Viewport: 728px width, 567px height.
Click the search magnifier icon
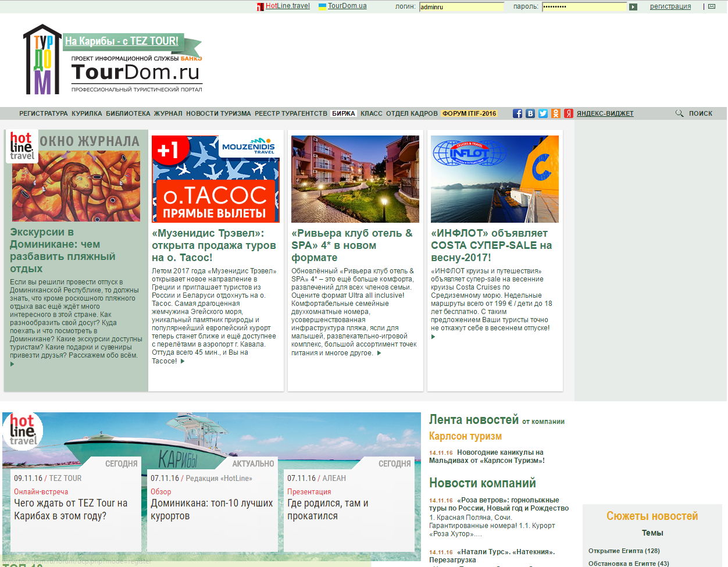[679, 113]
